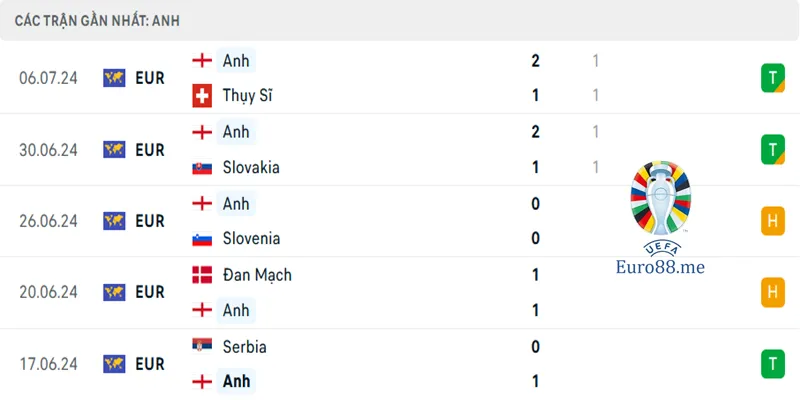
Task: Select the Thụy Sĩ team name
Action: click(x=247, y=95)
